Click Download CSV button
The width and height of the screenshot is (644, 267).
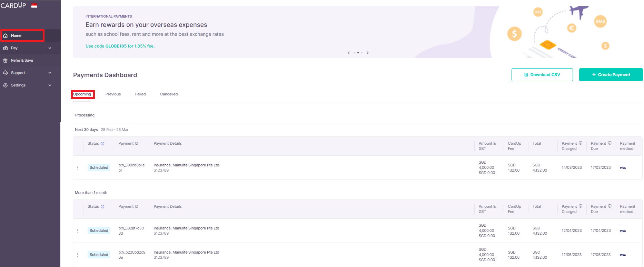click(x=542, y=75)
